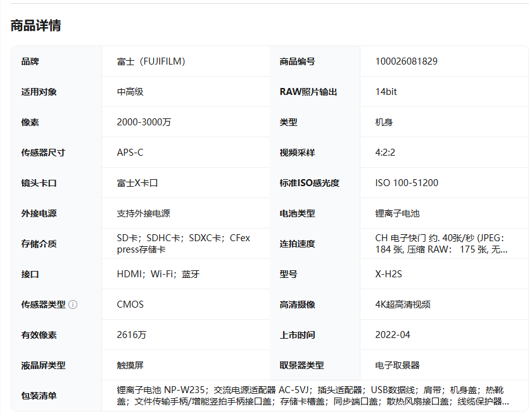Click the value 锂离子电池 in 电池类型 row
The width and height of the screenshot is (532, 414).
click(397, 213)
